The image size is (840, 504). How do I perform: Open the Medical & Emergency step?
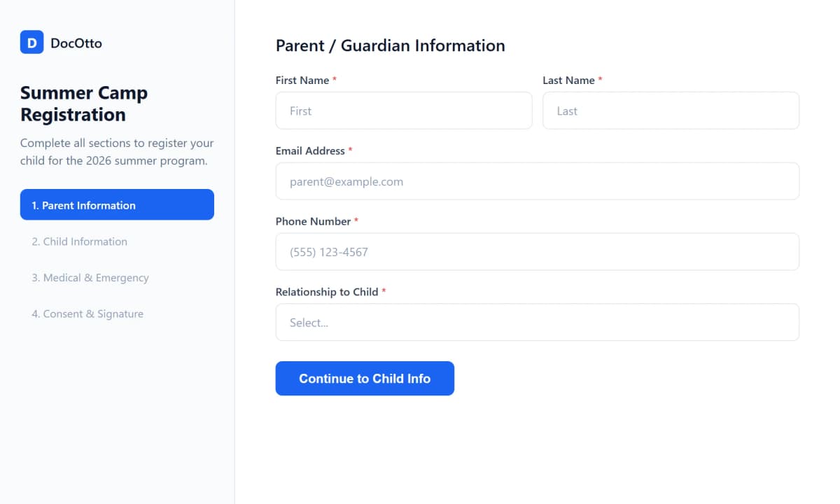90,278
